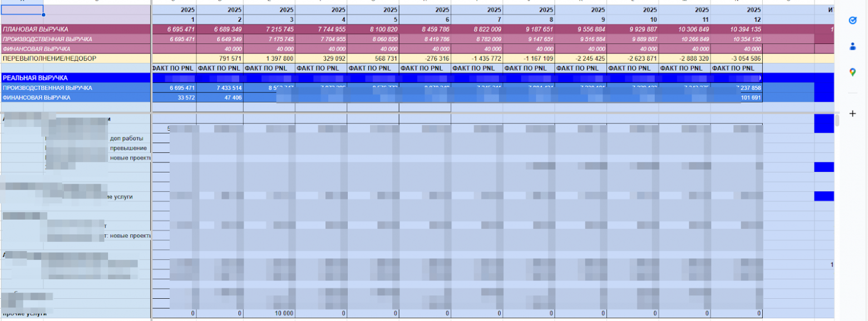Image resolution: width=868 pixels, height=321 pixels.
Task: Click the blue ФИНАНСОВАЯ ВЫРУЧКА label cell
Action: pos(76,98)
